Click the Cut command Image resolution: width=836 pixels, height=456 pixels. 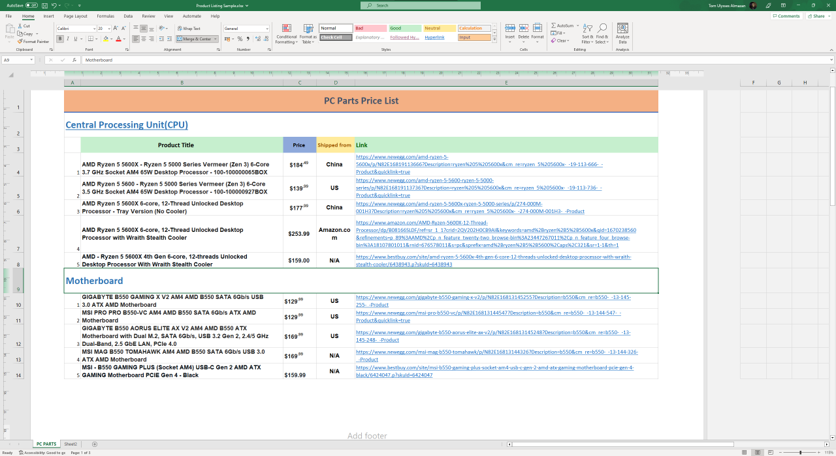24,26
